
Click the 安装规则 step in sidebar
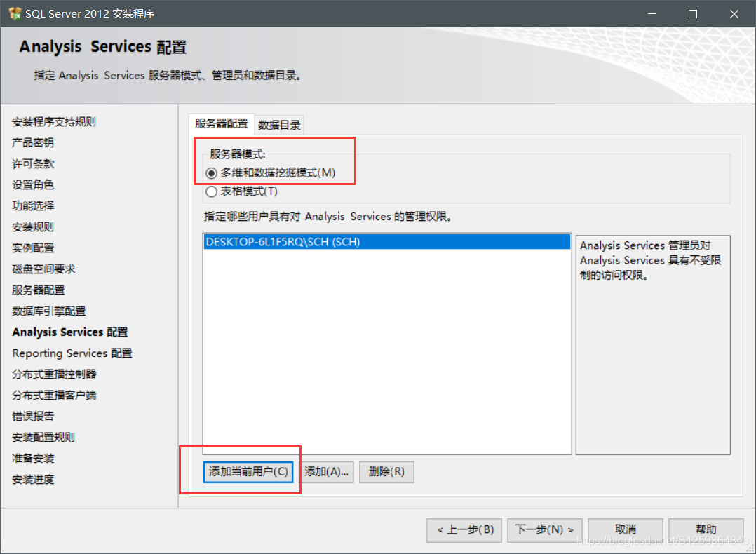click(33, 227)
